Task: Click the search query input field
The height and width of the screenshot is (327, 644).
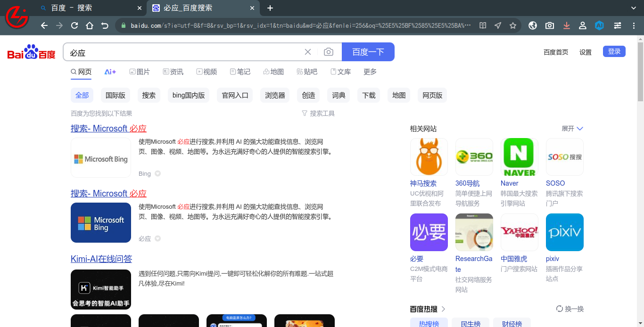Action: (184, 52)
